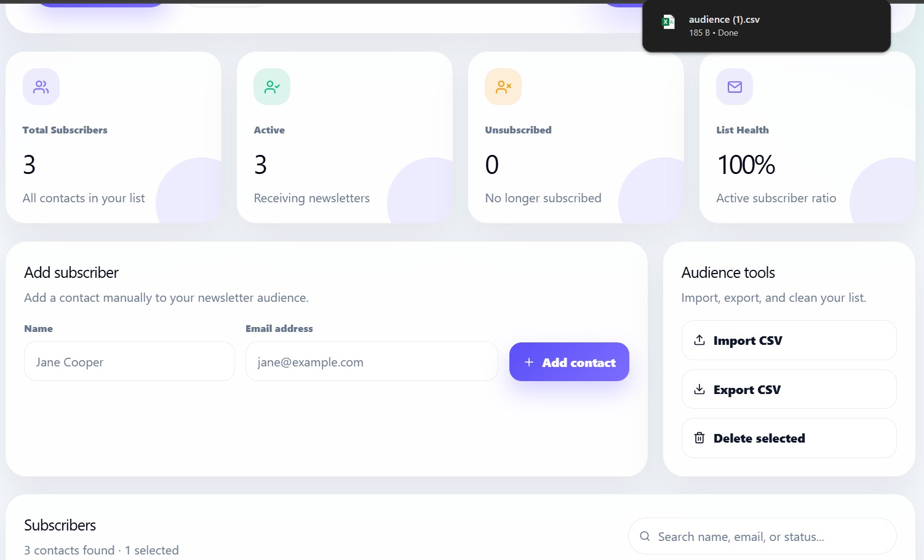Click '3 contacts found · 1 selected' text
The height and width of the screenshot is (560, 924).
(102, 550)
